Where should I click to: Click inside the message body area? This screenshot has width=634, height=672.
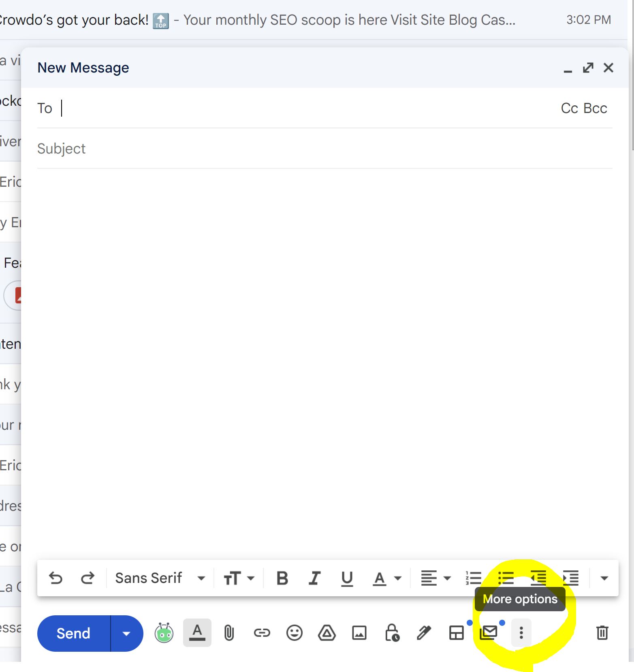coord(324,361)
